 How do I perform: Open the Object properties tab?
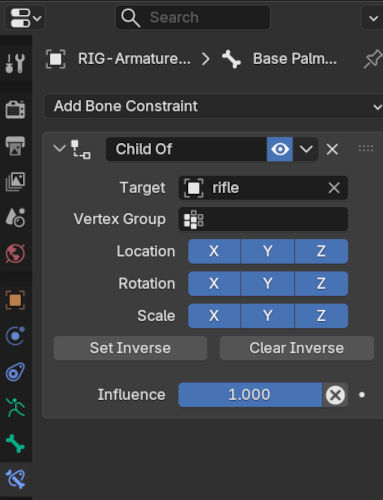[x=15, y=300]
